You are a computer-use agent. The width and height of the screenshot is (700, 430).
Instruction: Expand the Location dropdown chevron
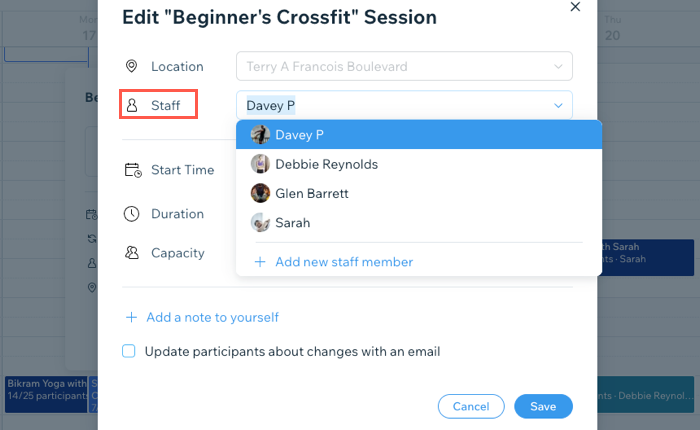click(x=558, y=67)
